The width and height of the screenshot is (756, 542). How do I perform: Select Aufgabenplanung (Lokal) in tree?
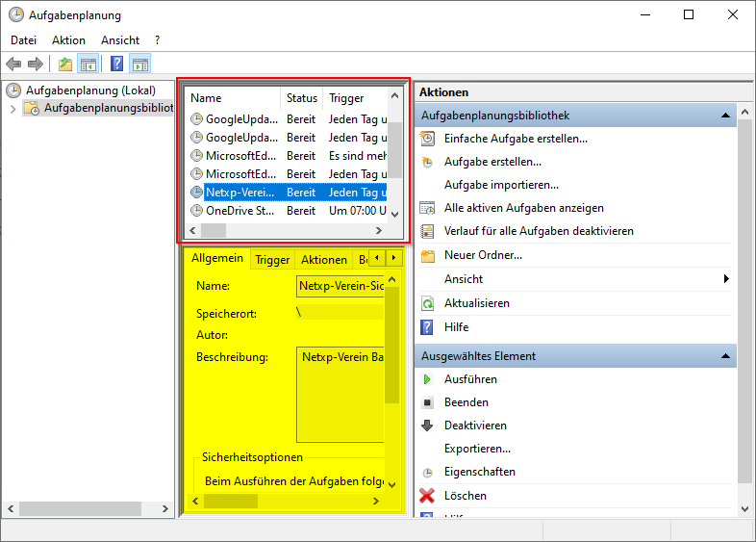(x=90, y=90)
